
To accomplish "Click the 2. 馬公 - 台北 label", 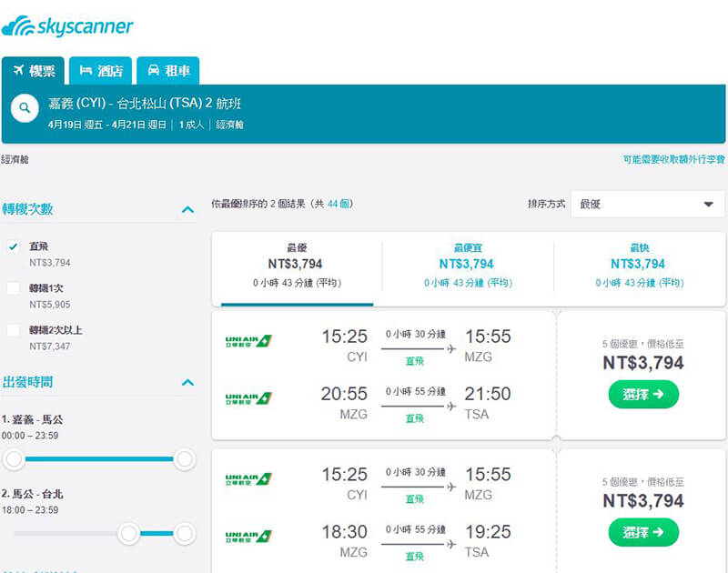I will [x=32, y=494].
